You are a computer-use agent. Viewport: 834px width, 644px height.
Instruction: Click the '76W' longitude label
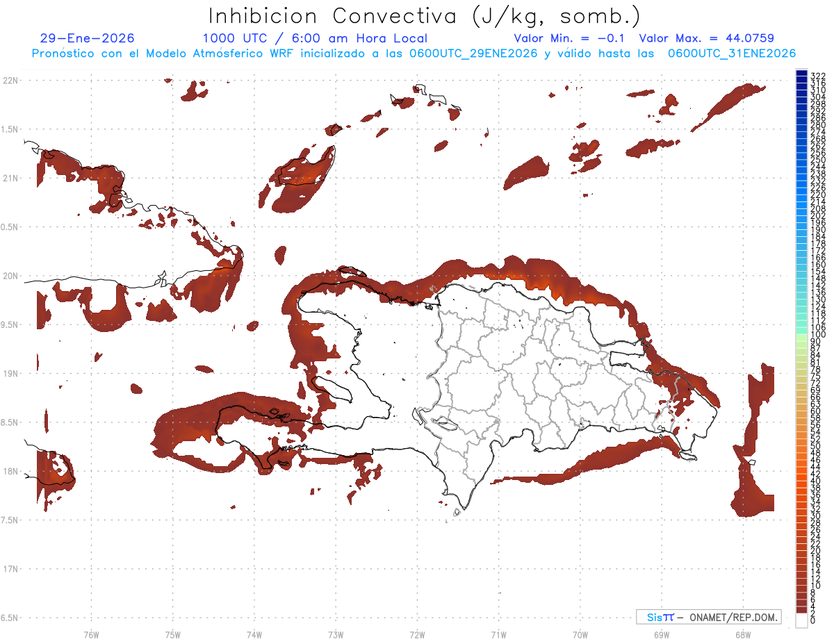click(91, 634)
